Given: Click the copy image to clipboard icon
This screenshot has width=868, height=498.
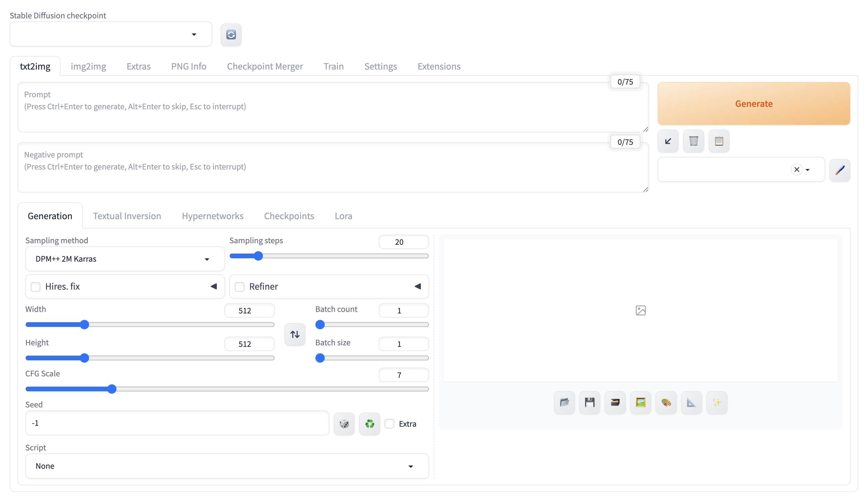Looking at the screenshot, I should point(719,141).
